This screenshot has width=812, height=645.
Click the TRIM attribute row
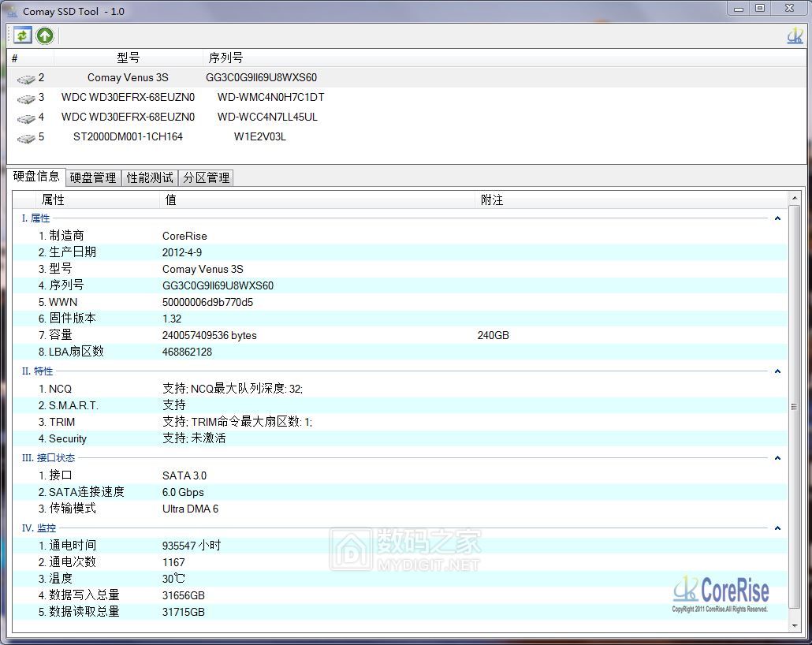(400, 422)
